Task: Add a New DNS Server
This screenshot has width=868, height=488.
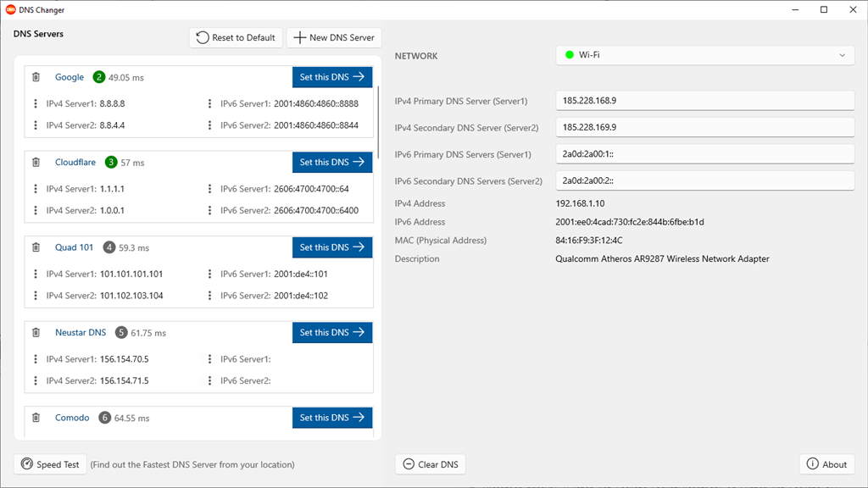Action: coord(334,37)
